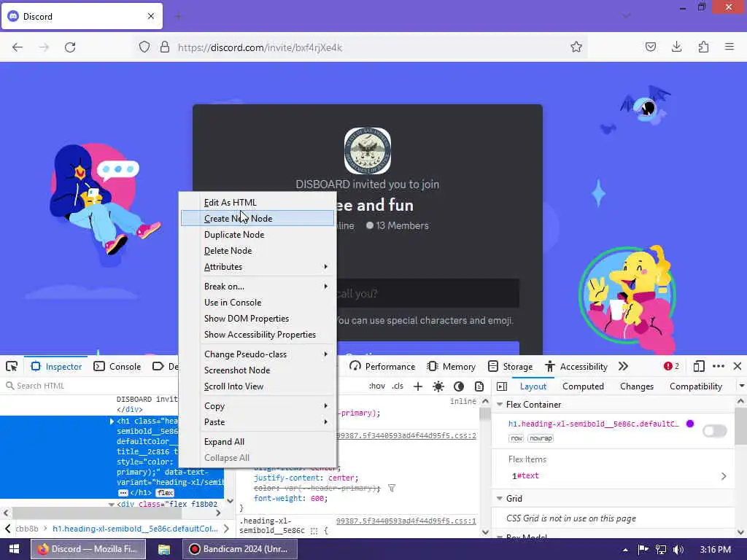747x560 pixels.
Task: Open the Accessibility panel
Action: point(576,366)
